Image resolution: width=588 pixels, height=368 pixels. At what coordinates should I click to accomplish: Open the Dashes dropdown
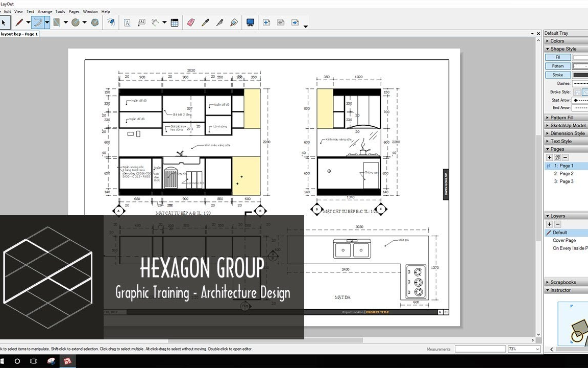[580, 83]
